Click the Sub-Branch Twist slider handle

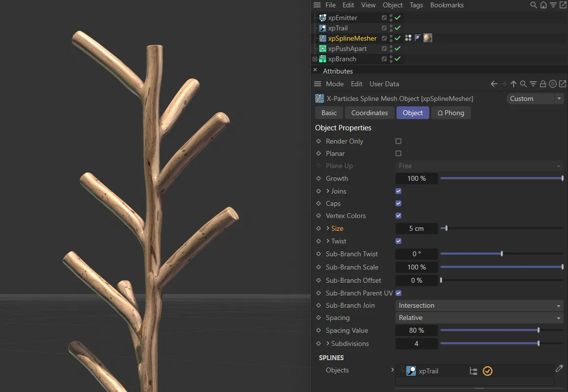tap(502, 254)
